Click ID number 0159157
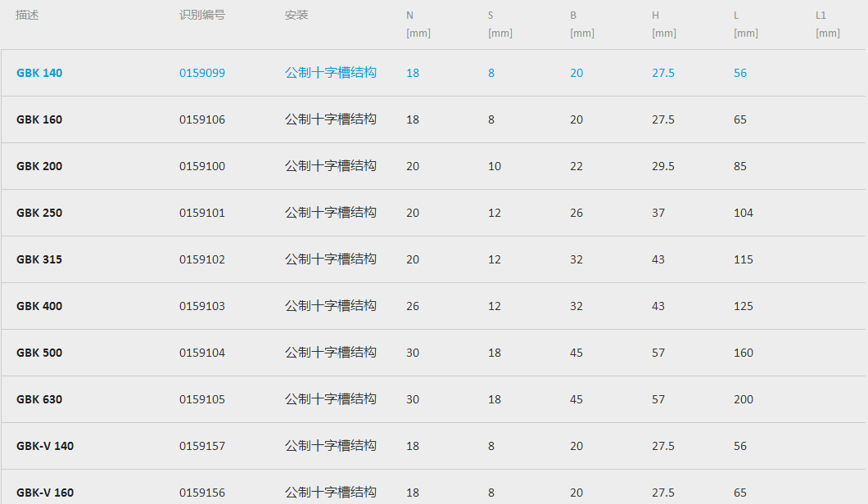This screenshot has height=504, width=868. (202, 446)
